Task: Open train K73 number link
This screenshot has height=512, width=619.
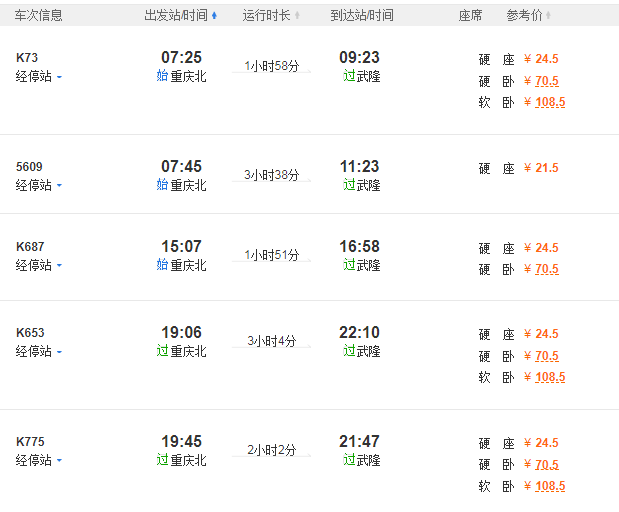Action: click(27, 58)
